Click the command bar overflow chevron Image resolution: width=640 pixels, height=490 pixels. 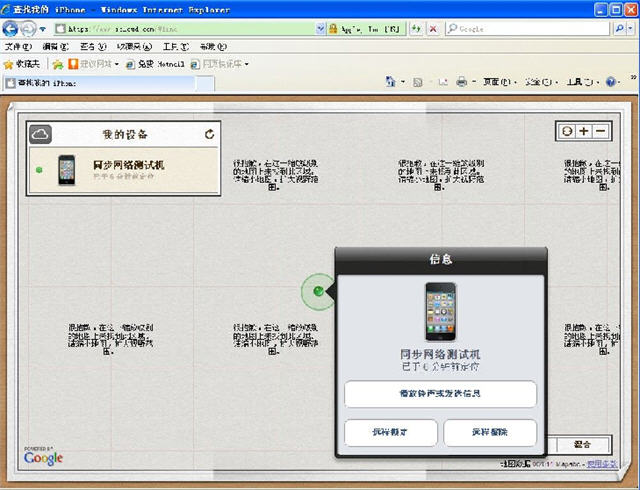[x=633, y=77]
